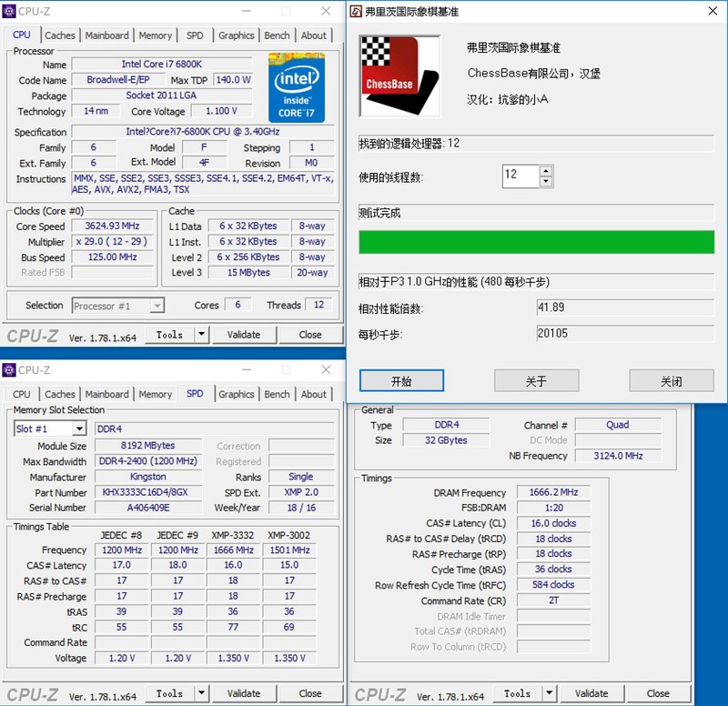This screenshot has height=706, width=728.
Task: Open Tools dropdown arrow in Memory CPU-Z window
Action: 550,693
